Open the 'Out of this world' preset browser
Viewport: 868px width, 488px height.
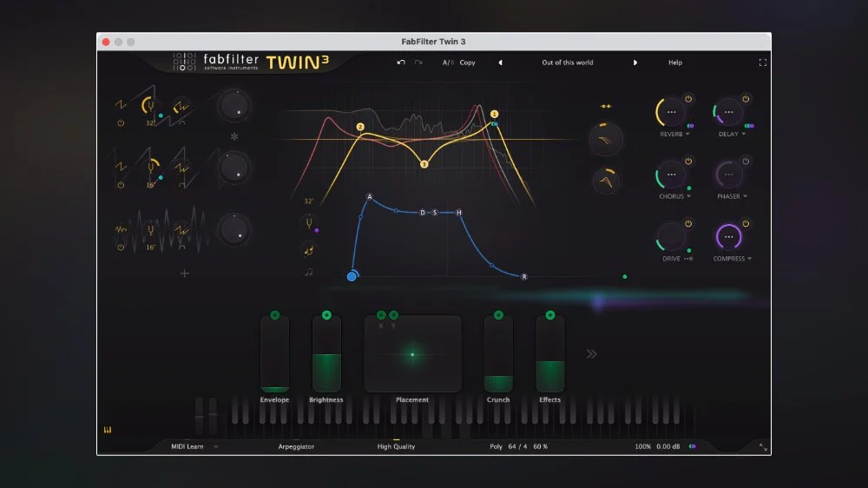tap(567, 63)
